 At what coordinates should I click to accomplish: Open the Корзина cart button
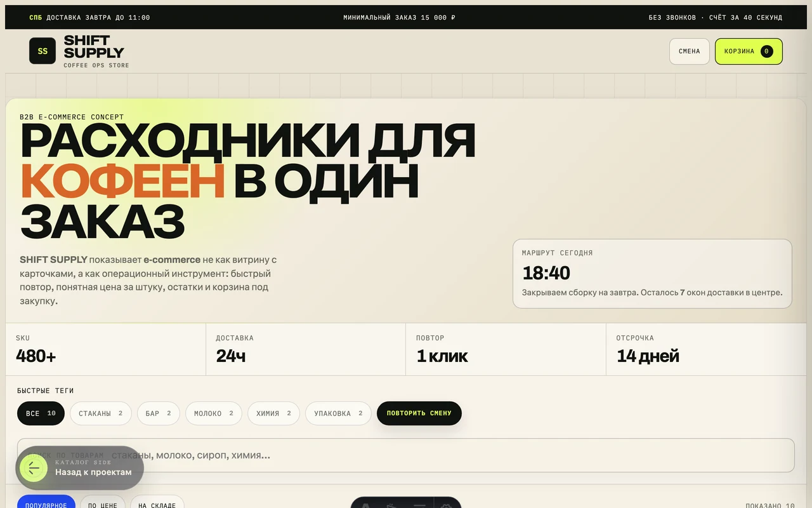coord(749,51)
